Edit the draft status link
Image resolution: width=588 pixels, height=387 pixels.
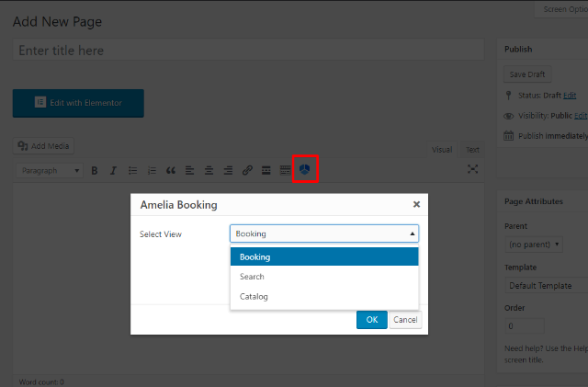point(570,96)
